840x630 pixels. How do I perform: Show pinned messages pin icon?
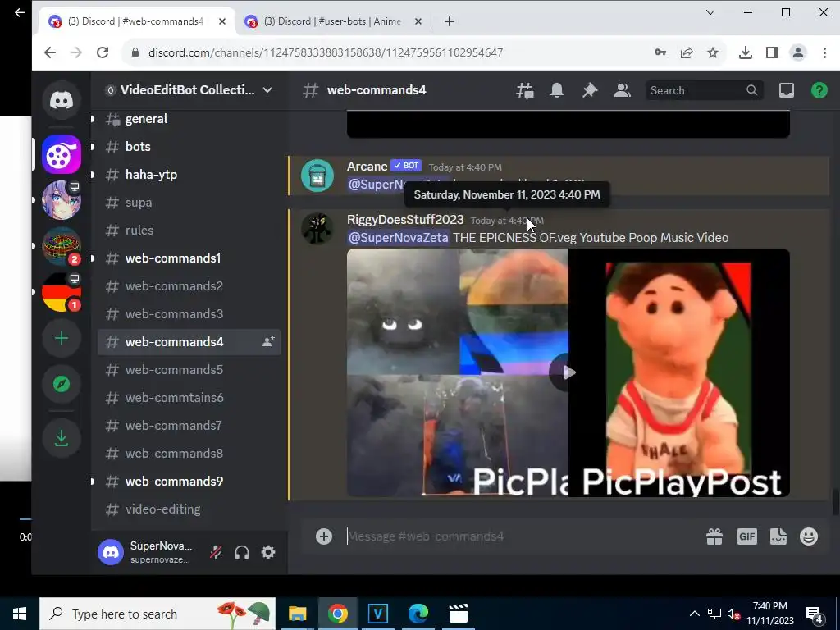click(x=590, y=90)
